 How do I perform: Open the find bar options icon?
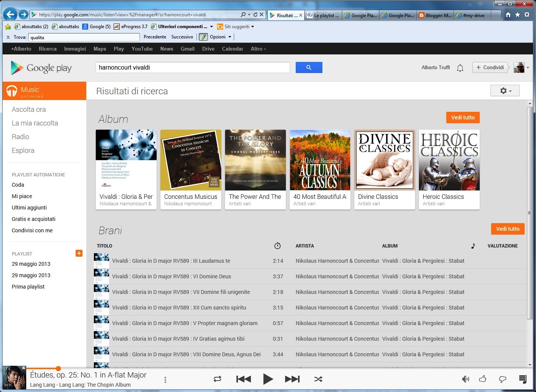(x=203, y=37)
